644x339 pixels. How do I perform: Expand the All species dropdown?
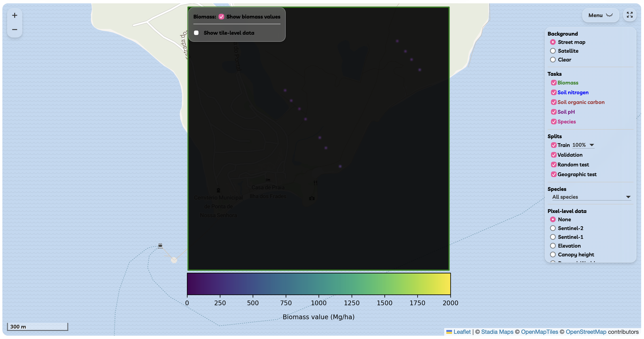(x=591, y=197)
